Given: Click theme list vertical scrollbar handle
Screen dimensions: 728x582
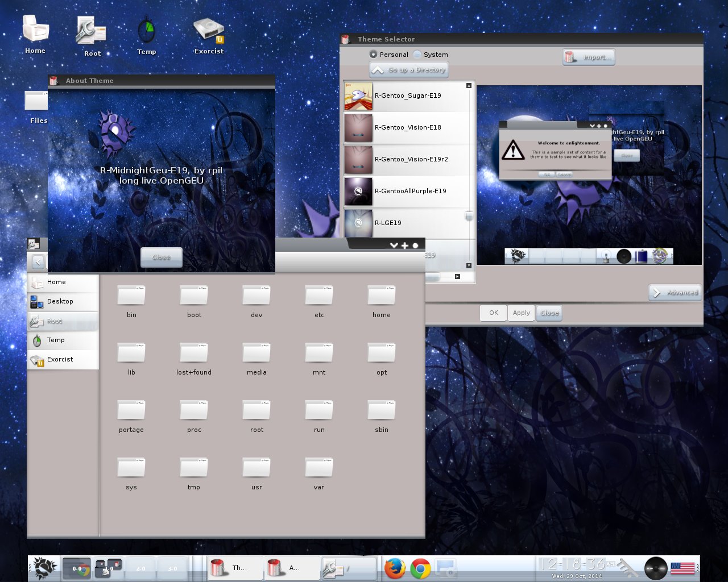Looking at the screenshot, I should (469, 216).
